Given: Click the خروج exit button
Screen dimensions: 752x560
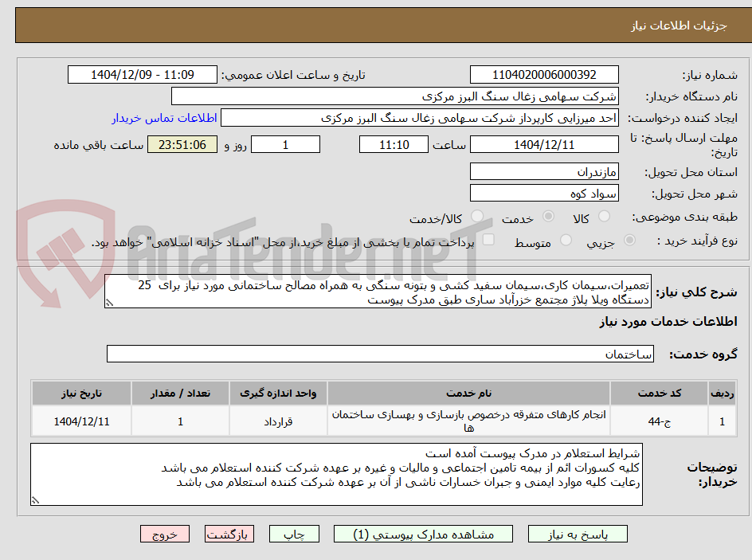Looking at the screenshot, I should tap(164, 534).
